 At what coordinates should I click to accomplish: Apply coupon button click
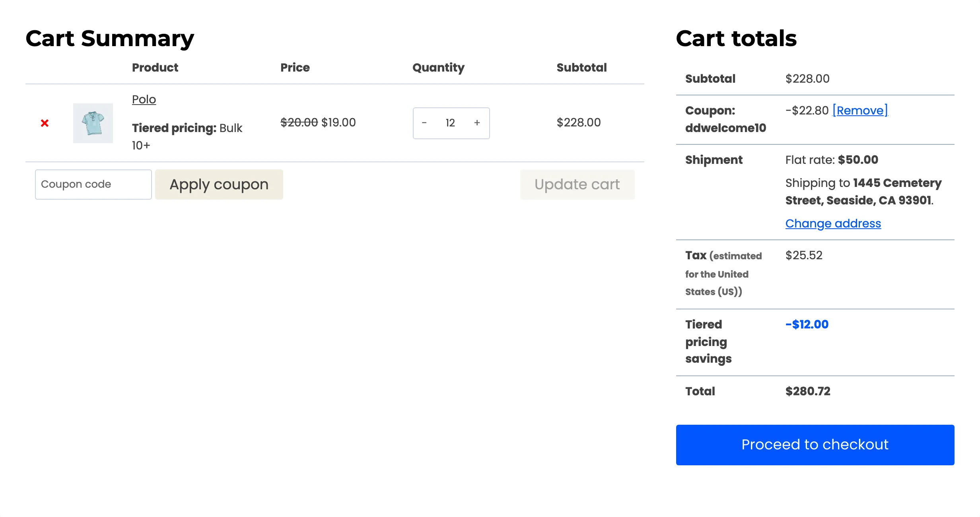click(x=219, y=185)
